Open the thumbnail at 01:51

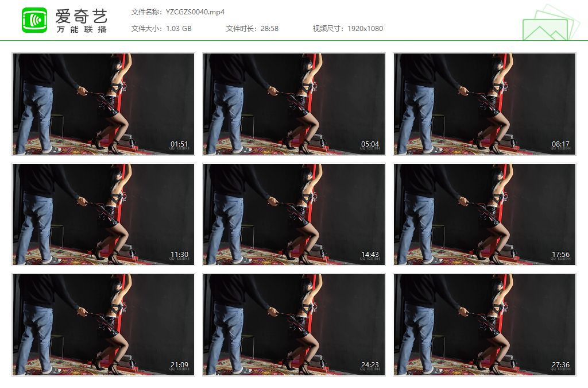point(103,104)
